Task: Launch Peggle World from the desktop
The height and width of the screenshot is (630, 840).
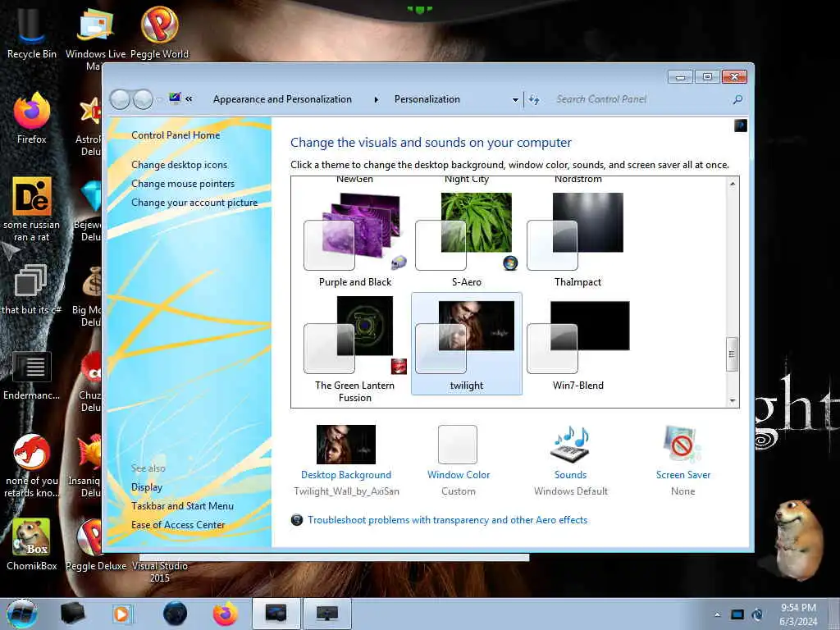Action: click(160, 32)
